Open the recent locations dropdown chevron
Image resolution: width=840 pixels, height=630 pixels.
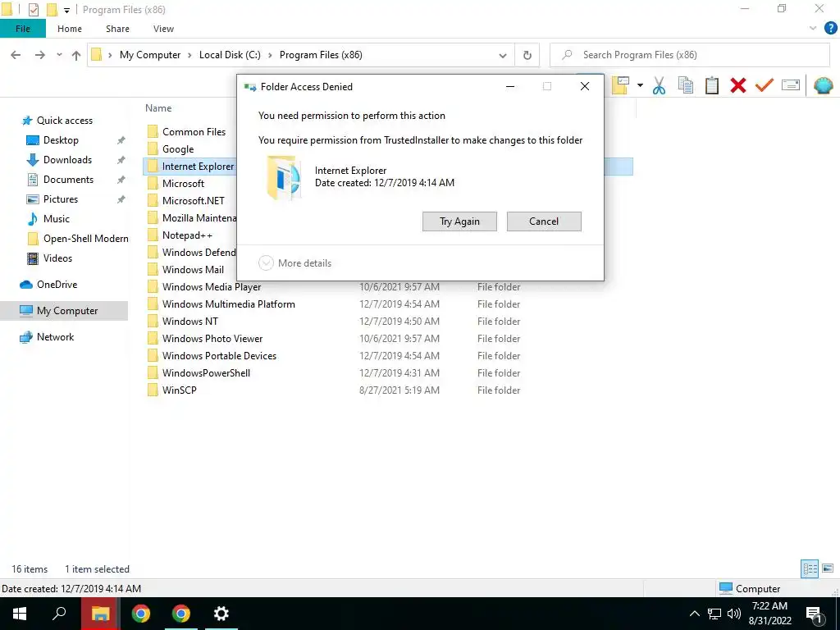point(59,55)
